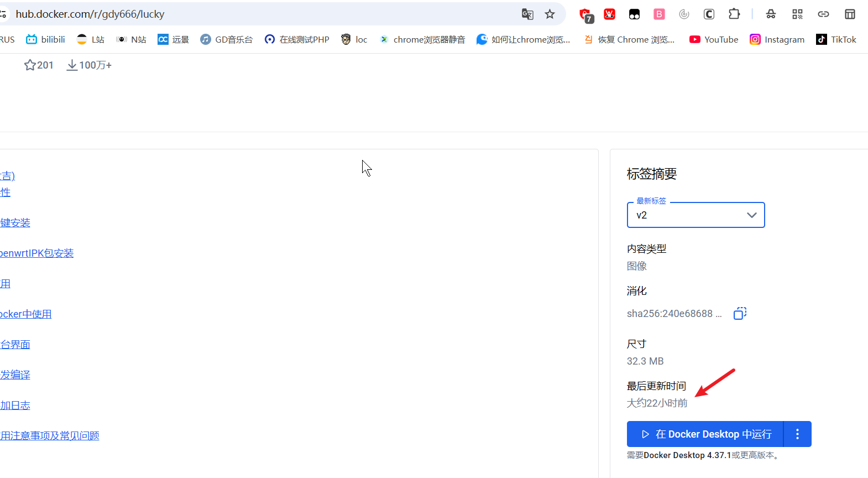868x478 pixels.
Task: Open the 远景 bookmark
Action: pyautogui.click(x=174, y=39)
